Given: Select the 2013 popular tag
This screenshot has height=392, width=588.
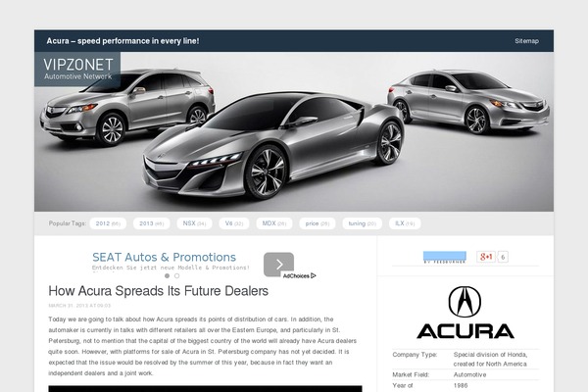Looking at the screenshot, I should 152,223.
